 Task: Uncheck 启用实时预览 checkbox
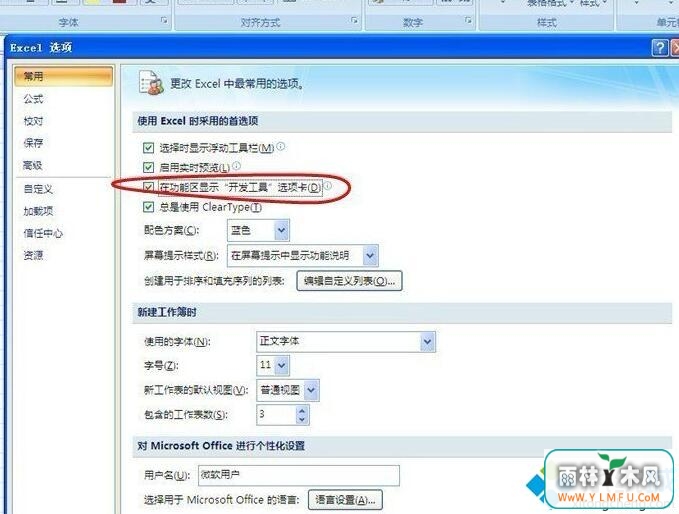point(148,167)
